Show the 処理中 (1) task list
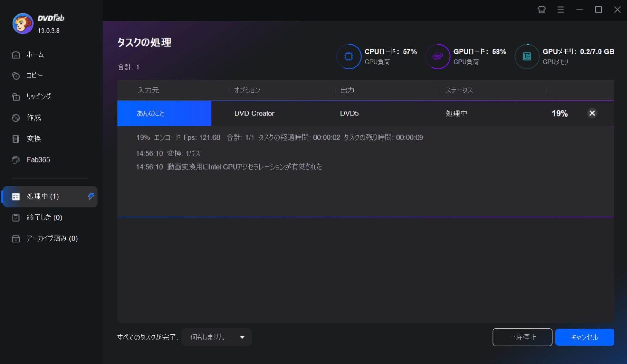Image resolution: width=627 pixels, height=364 pixels. coord(50,197)
